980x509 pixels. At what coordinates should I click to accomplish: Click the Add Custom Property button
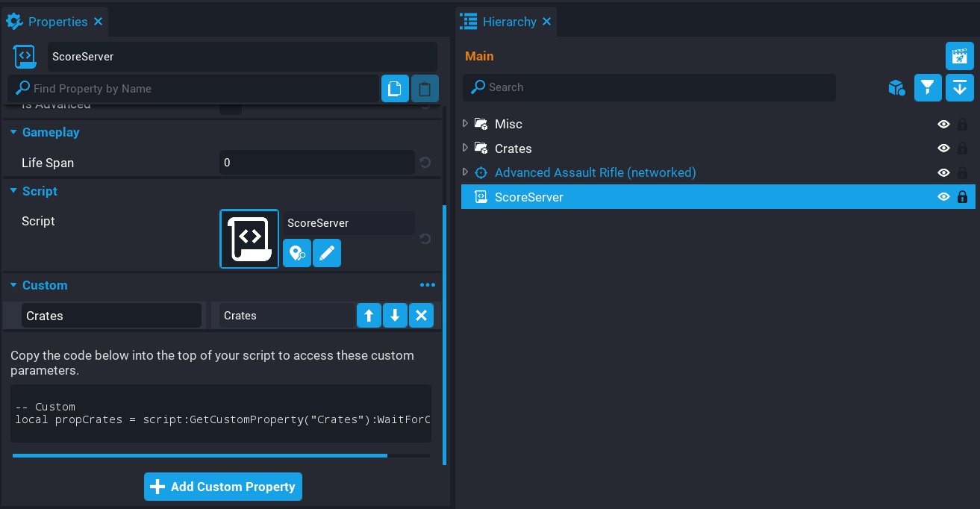click(x=223, y=487)
